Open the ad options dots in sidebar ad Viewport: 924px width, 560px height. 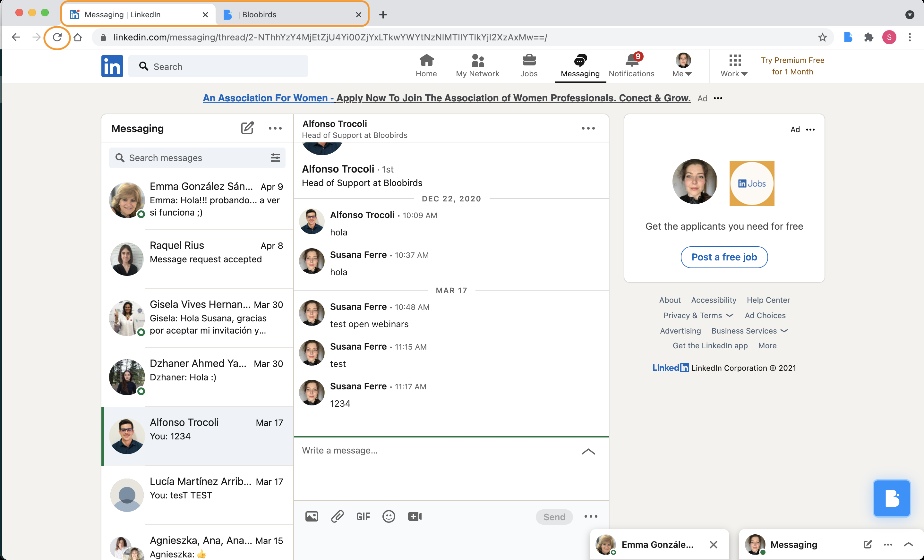(810, 129)
